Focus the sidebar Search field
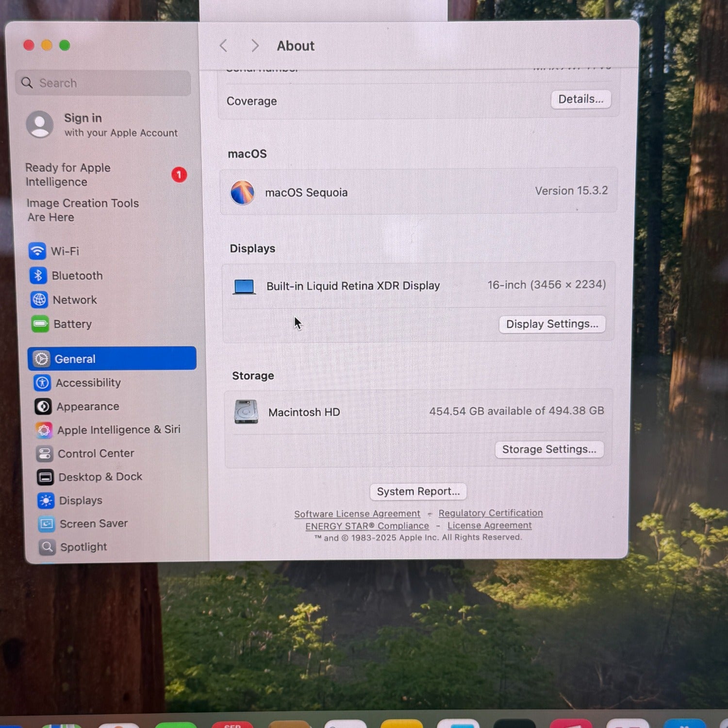 click(x=103, y=83)
